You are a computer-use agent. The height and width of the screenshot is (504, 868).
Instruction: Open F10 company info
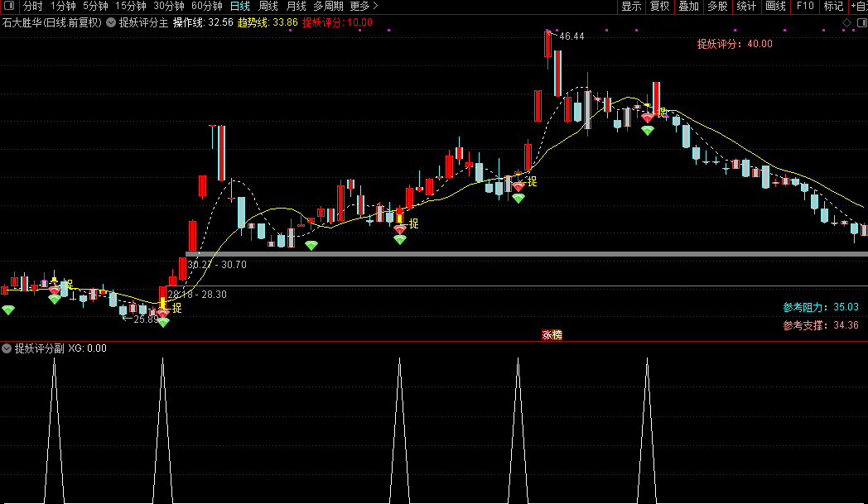pyautogui.click(x=805, y=6)
